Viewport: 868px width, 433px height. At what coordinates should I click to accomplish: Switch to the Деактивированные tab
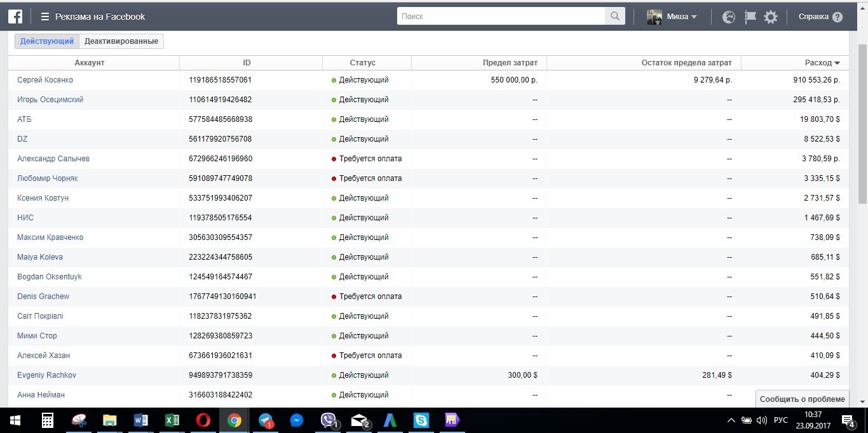(x=121, y=41)
